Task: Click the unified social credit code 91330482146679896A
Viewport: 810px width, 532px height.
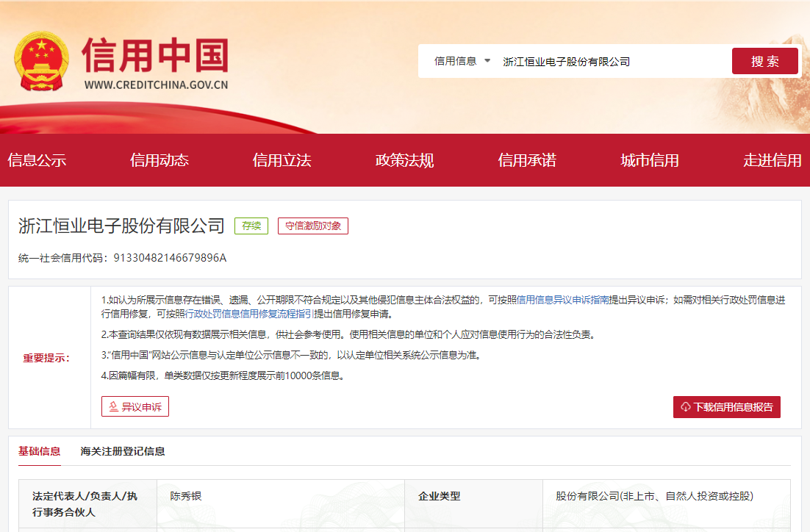Action: (x=170, y=258)
